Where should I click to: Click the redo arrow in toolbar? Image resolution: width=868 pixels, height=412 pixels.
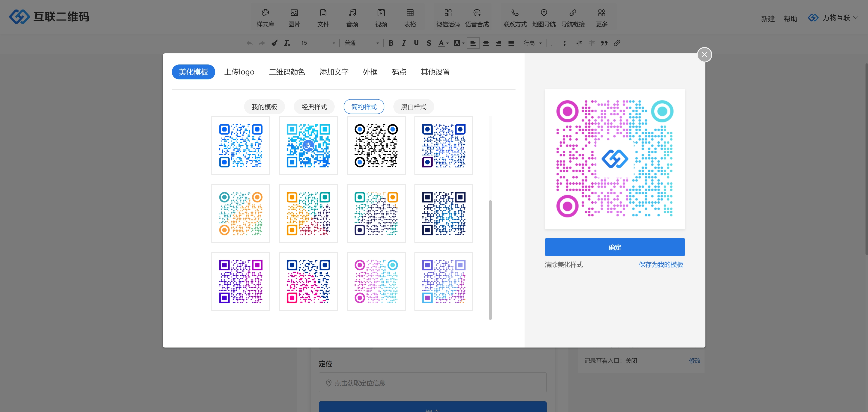pos(262,43)
